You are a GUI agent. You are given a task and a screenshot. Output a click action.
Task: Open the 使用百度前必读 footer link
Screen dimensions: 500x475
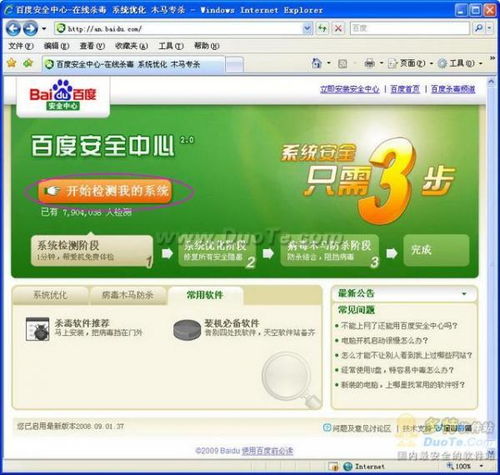coord(268,451)
